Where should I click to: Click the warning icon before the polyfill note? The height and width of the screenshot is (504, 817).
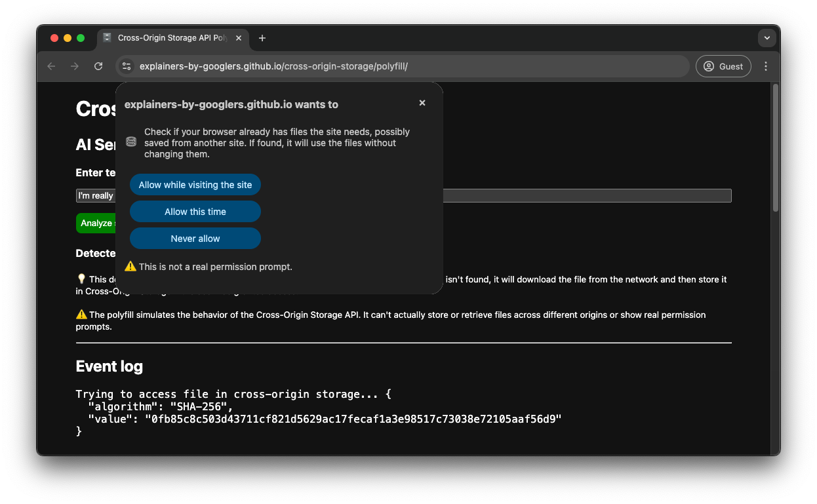pos(81,314)
